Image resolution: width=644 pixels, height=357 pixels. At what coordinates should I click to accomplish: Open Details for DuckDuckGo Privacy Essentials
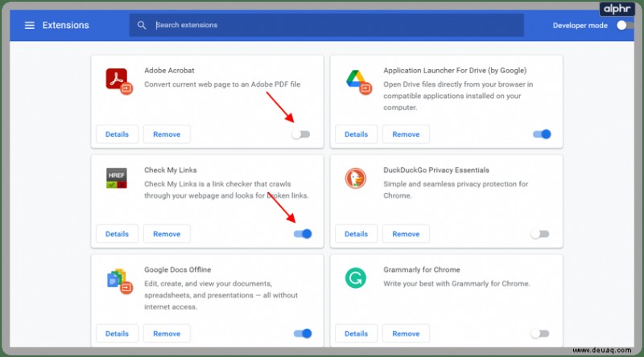(356, 234)
